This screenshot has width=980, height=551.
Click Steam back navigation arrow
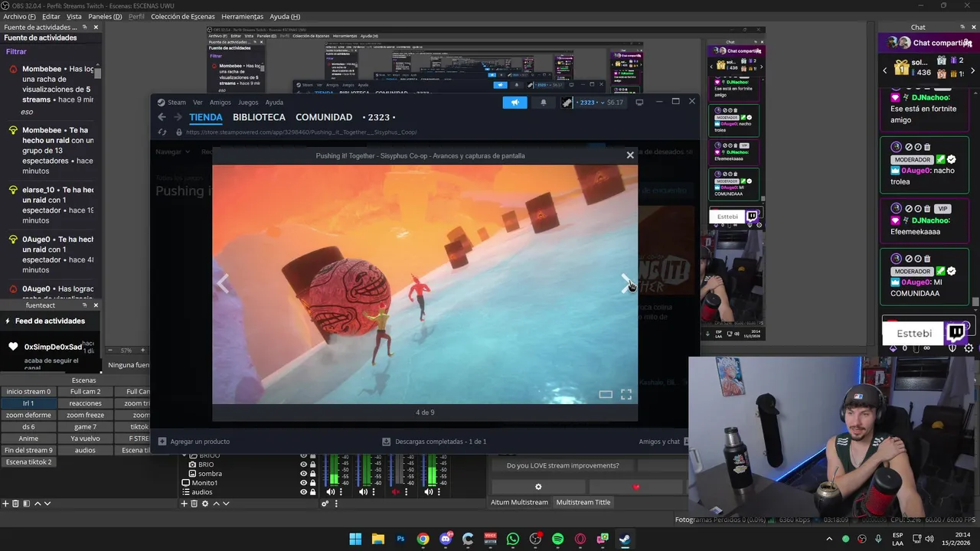pyautogui.click(x=162, y=117)
